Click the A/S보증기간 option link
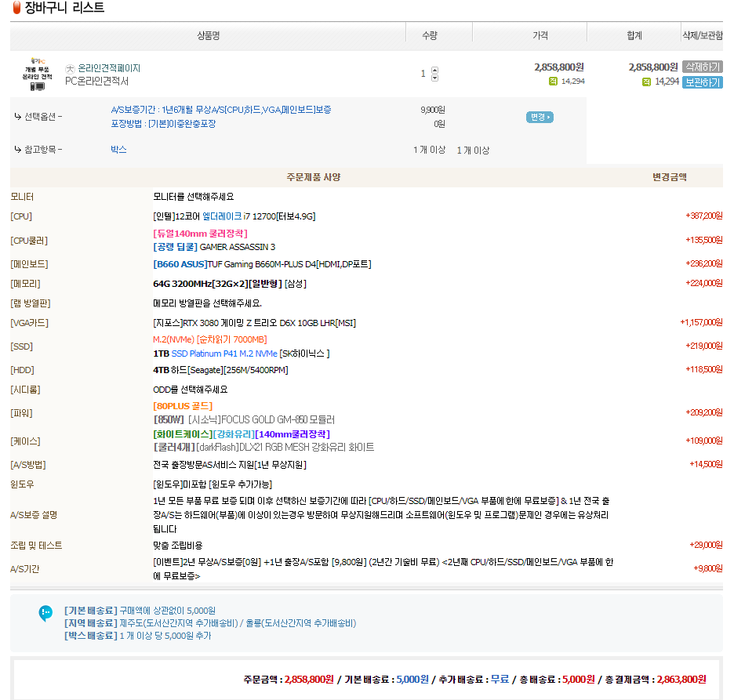This screenshot has height=700, width=734. click(x=221, y=110)
